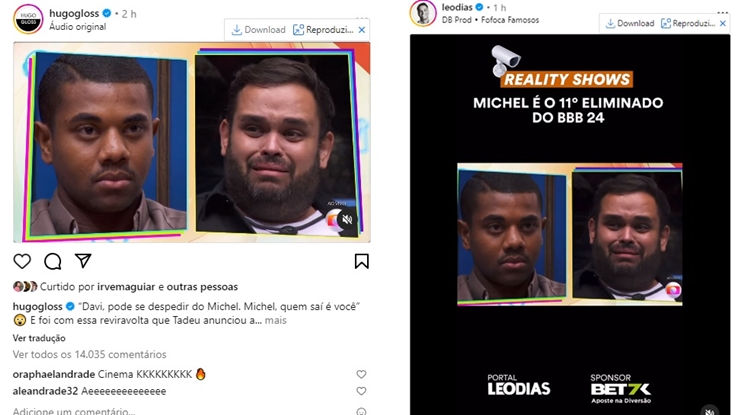Download the leodias video

630,23
